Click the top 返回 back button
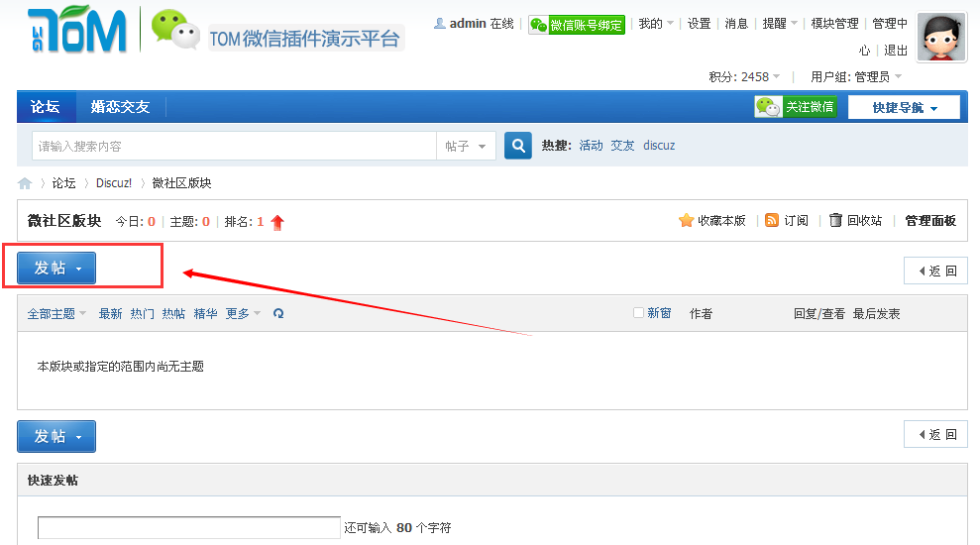The width and height of the screenshot is (980, 545). (x=935, y=271)
